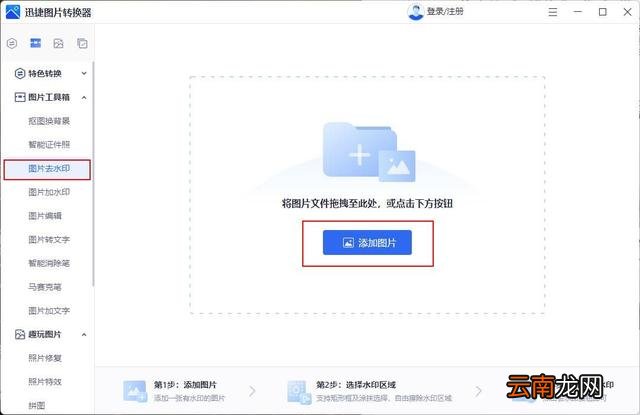
Task: Open 图片转文字 tool
Action: [x=49, y=240]
